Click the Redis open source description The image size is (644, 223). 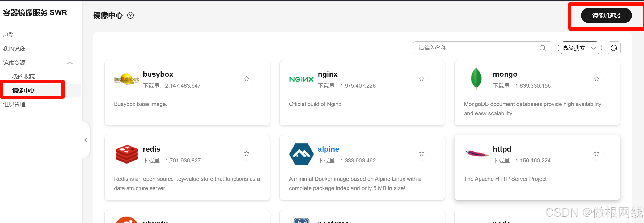187,183
